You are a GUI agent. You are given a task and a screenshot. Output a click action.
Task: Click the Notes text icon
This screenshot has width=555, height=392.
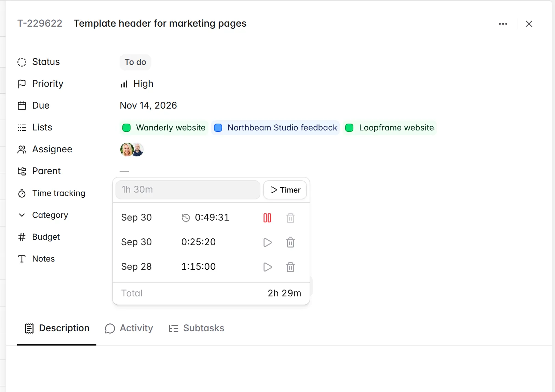pyautogui.click(x=22, y=259)
